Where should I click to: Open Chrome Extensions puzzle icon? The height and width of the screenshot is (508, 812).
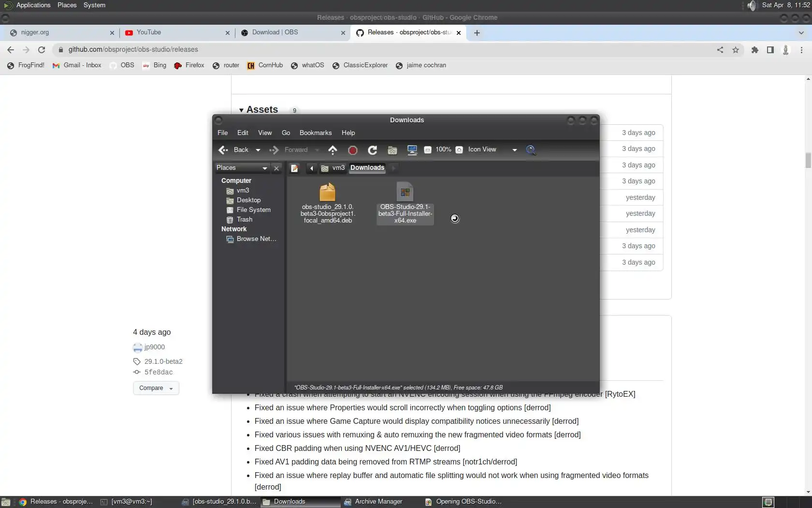pyautogui.click(x=755, y=49)
